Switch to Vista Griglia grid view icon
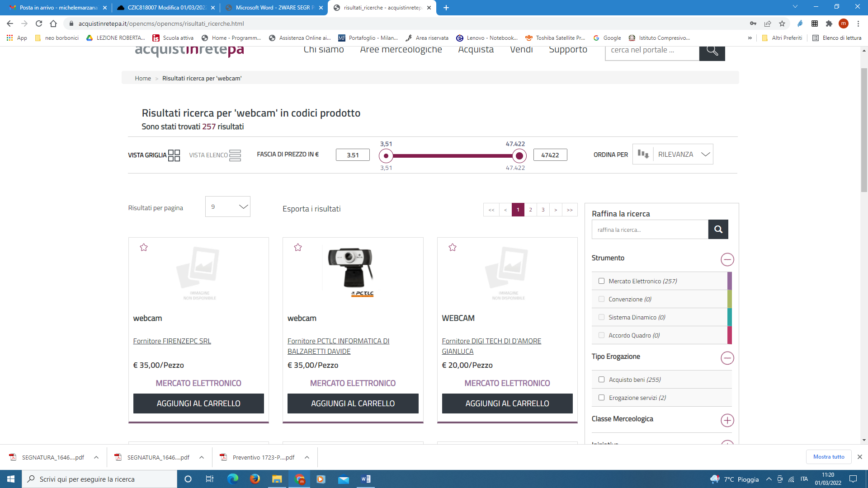This screenshot has width=868, height=488. pos(174,155)
